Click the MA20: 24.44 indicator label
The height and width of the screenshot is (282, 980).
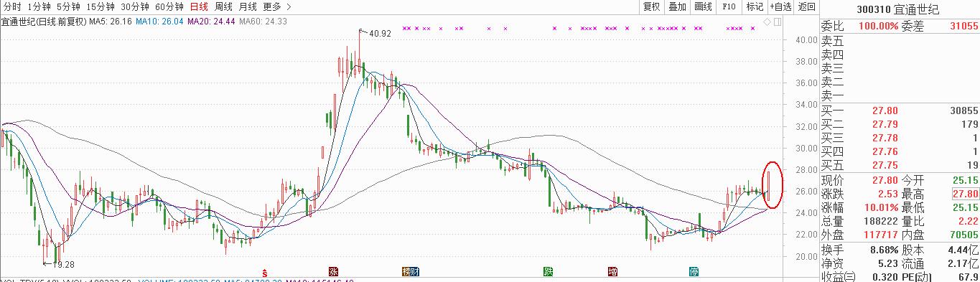[210, 22]
